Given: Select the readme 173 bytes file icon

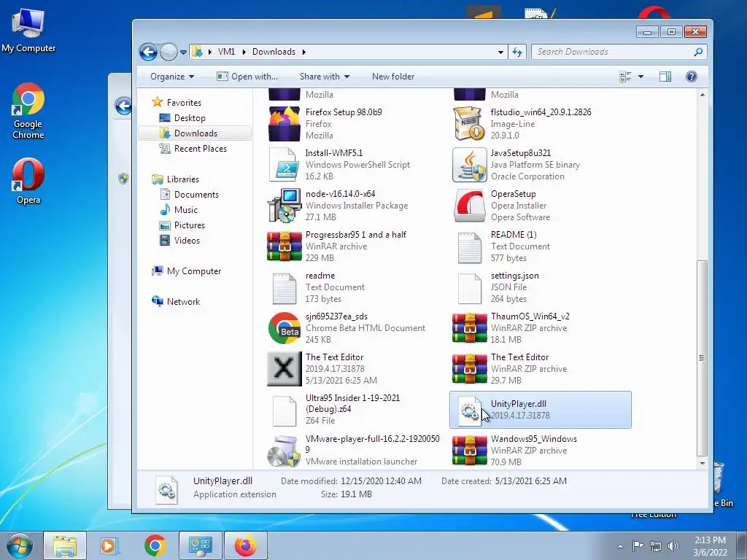Looking at the screenshot, I should pyautogui.click(x=285, y=289).
